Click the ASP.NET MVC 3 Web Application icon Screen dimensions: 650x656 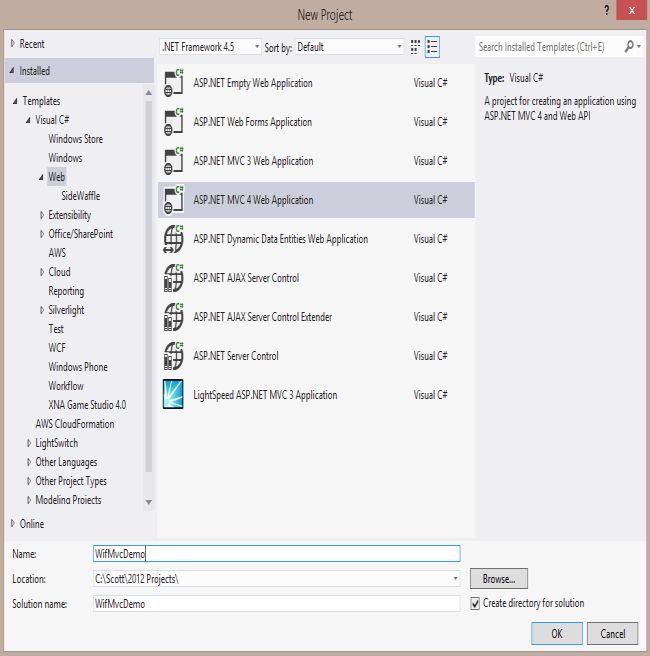pyautogui.click(x=173, y=161)
